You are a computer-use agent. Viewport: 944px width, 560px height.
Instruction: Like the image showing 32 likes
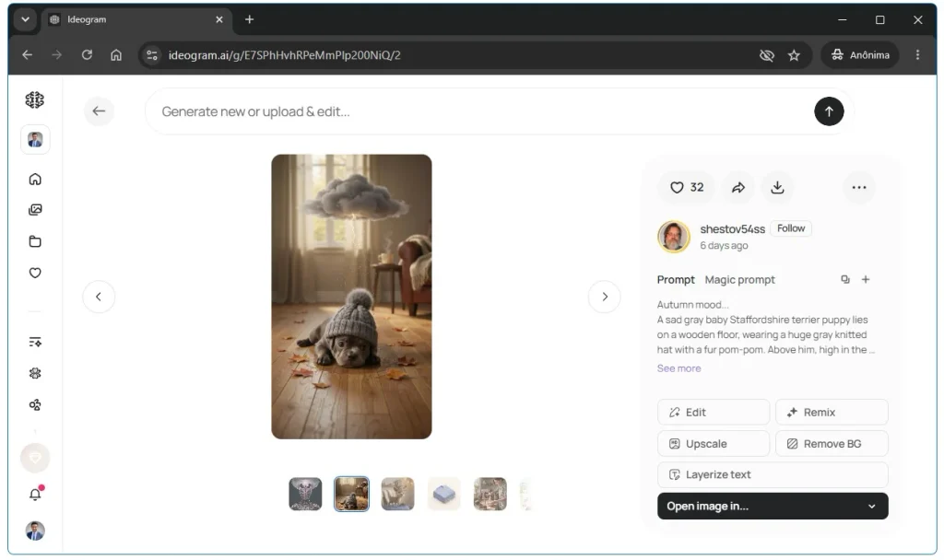pos(686,187)
